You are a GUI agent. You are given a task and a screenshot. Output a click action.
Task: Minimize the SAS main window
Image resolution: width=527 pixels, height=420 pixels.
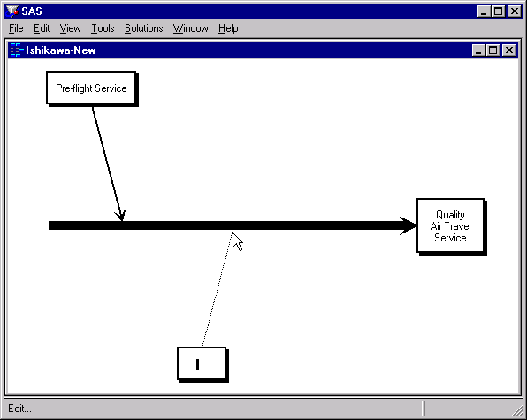[x=484, y=11]
